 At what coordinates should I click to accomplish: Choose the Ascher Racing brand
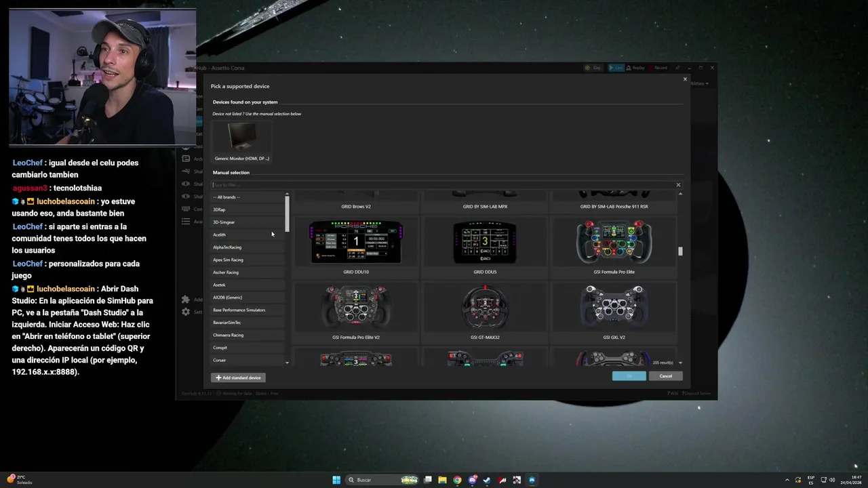click(x=248, y=272)
